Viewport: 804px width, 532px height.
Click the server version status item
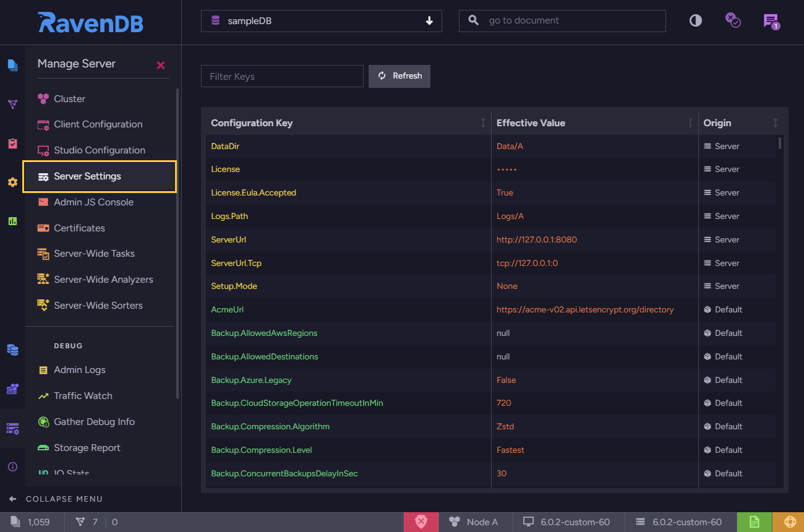click(679, 522)
